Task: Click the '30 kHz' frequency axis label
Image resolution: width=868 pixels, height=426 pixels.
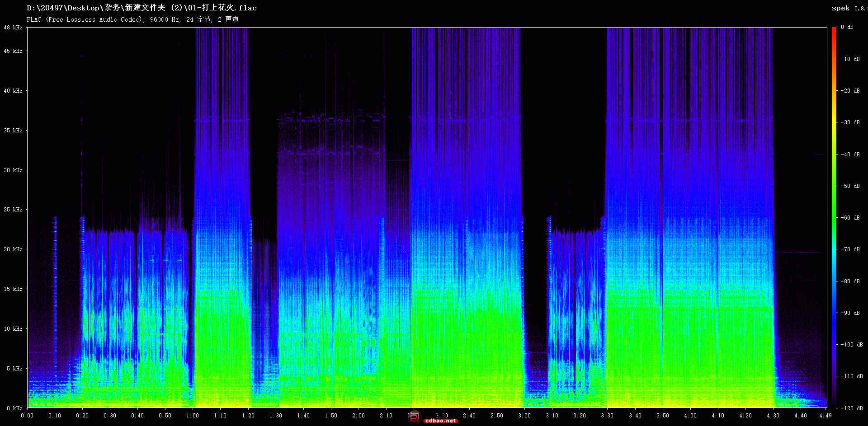Action: pos(13,170)
